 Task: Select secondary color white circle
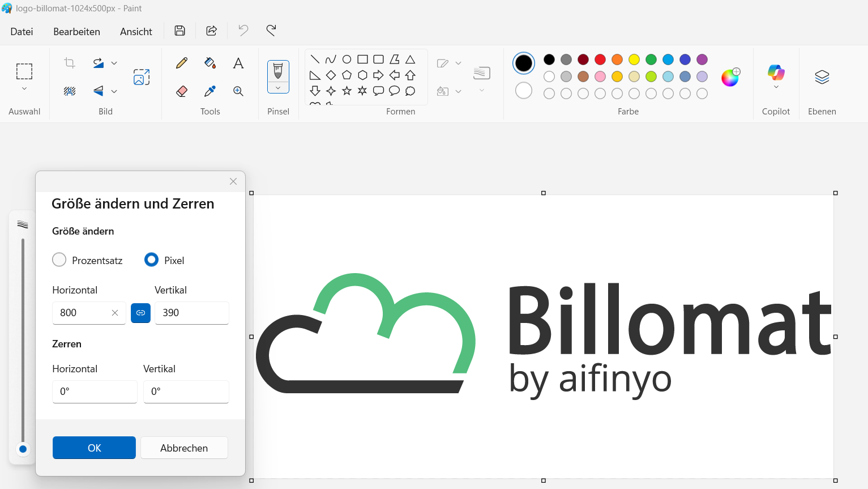coord(524,90)
